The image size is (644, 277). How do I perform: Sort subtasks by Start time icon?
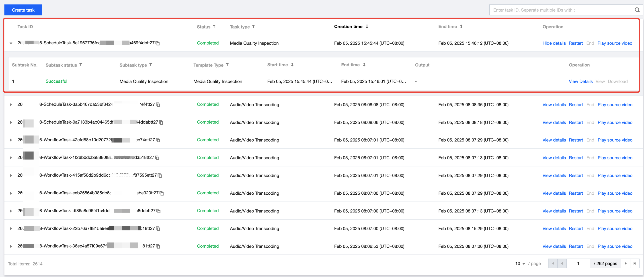coord(292,65)
